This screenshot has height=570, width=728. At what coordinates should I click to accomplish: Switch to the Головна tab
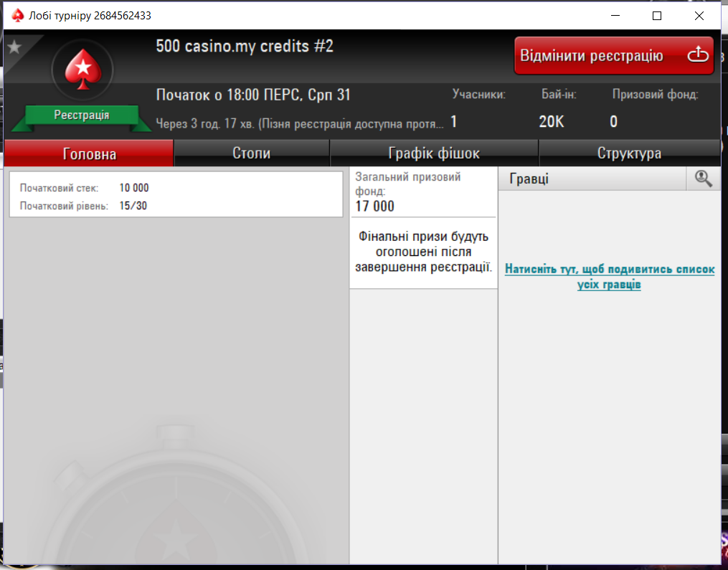(89, 153)
